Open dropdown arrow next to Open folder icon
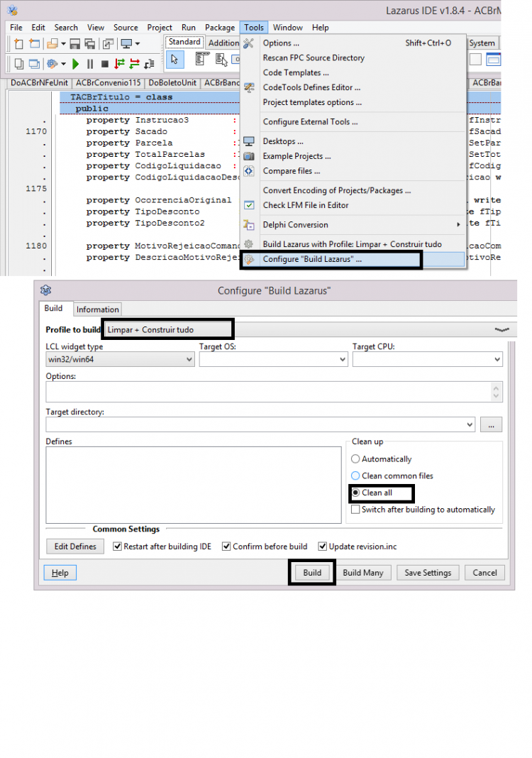The height and width of the screenshot is (758, 532). click(x=63, y=44)
